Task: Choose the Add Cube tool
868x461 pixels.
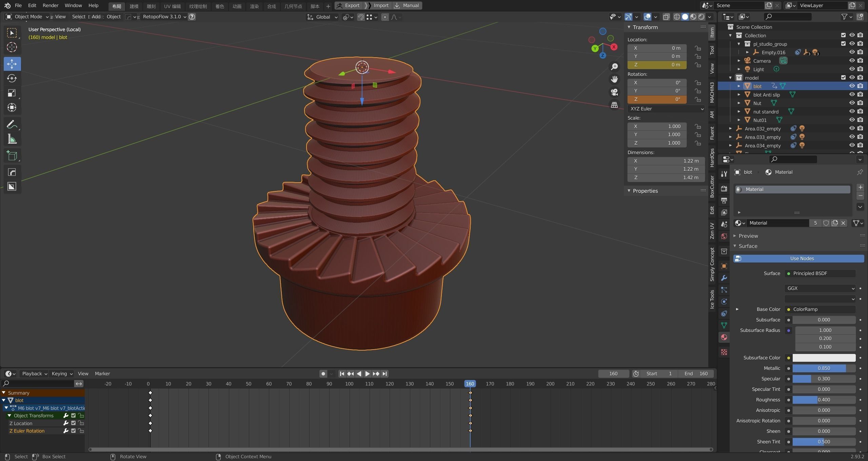Action: pos(12,156)
